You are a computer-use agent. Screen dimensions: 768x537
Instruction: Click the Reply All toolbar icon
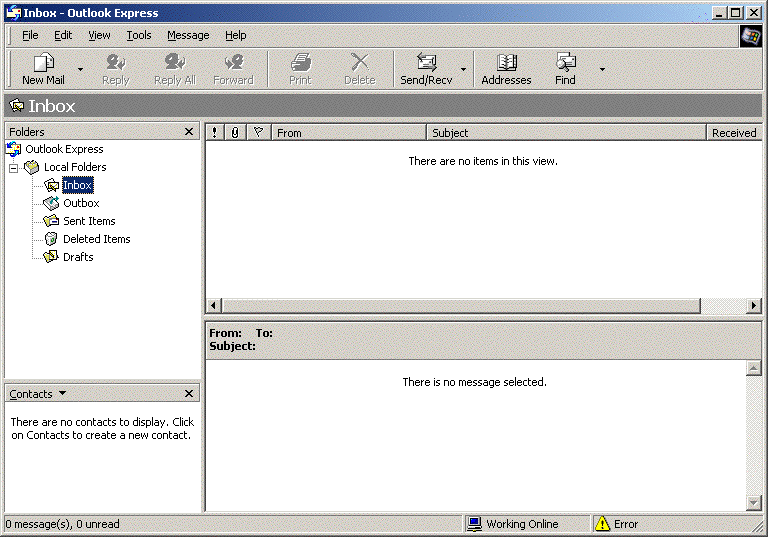pos(175,62)
